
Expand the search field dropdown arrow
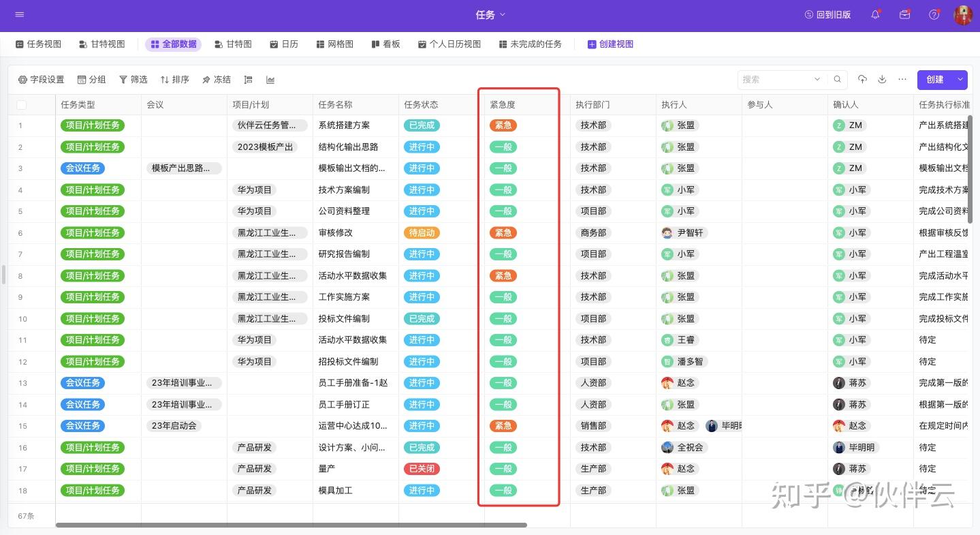817,80
